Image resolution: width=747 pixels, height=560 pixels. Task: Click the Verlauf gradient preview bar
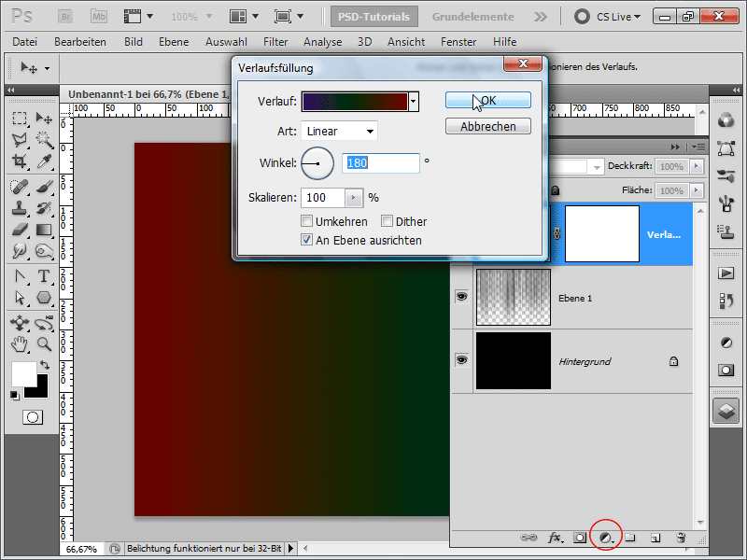(x=355, y=102)
